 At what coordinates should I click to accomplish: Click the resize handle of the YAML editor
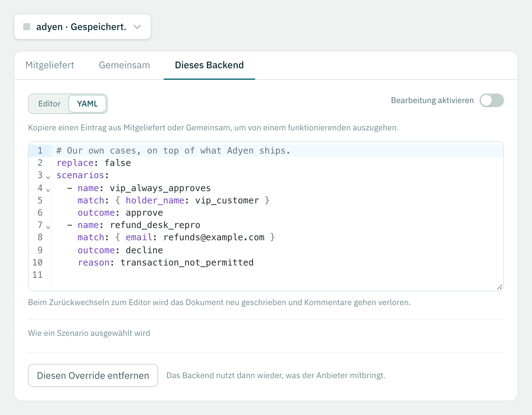pos(500,287)
